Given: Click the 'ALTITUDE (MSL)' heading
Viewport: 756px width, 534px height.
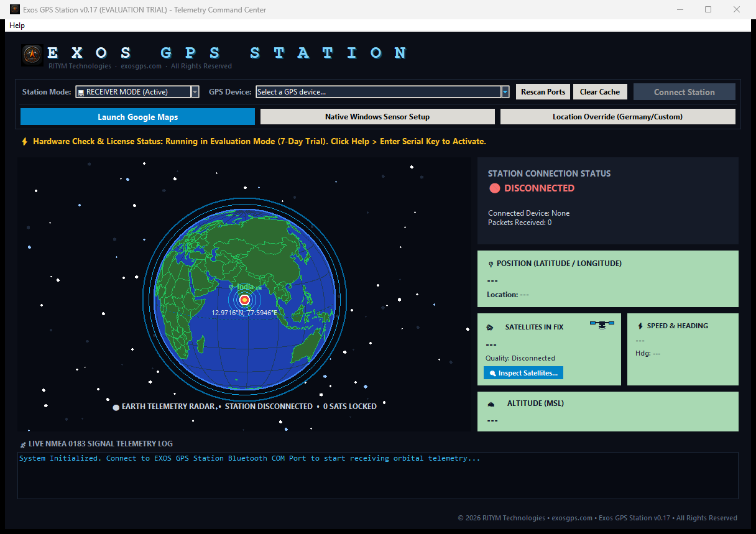Looking at the screenshot, I should pos(535,403).
